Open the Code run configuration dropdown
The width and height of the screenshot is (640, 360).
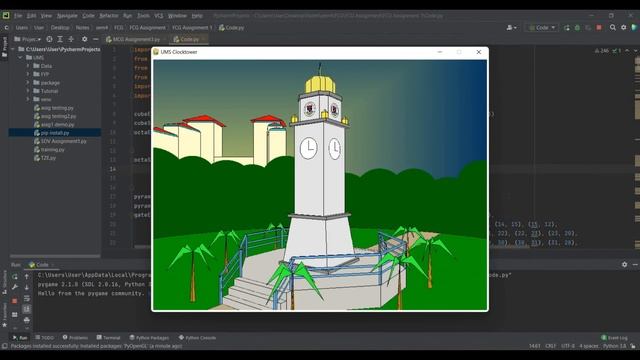[x=542, y=27]
